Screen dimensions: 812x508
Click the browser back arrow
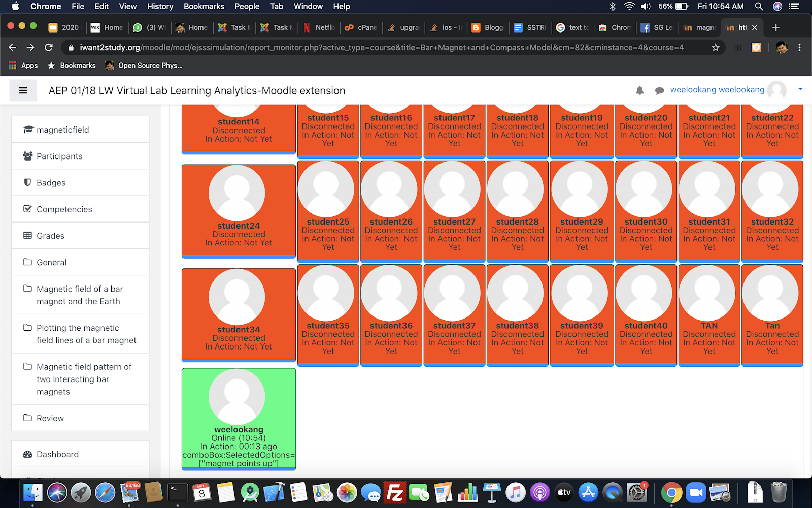coord(13,47)
